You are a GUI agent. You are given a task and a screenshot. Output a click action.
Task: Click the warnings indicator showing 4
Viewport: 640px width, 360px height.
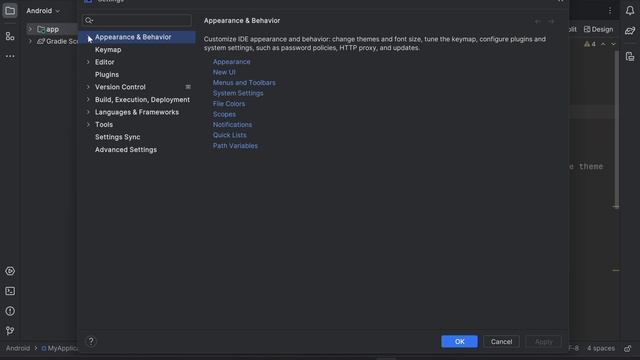590,44
